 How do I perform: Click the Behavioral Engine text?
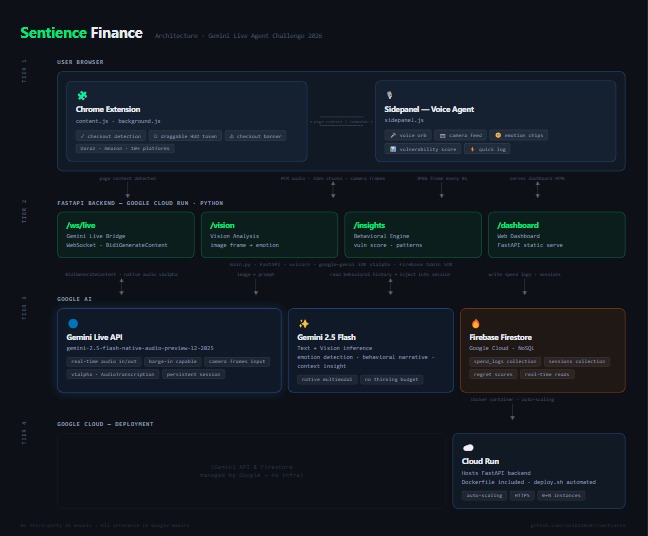(381, 236)
